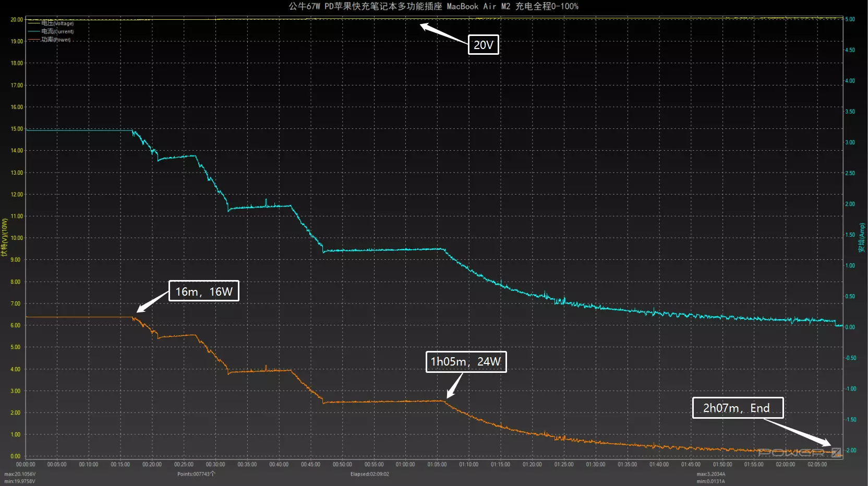The image size is (868, 486).
Task: Click the 1.50 right ampere axis value
Action: (x=850, y=235)
